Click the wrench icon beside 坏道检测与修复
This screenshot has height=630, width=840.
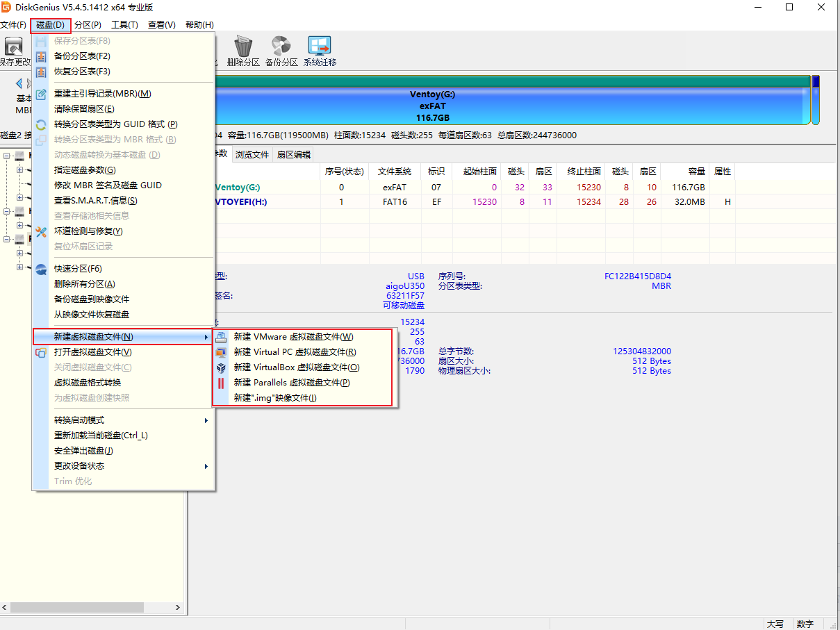41,231
